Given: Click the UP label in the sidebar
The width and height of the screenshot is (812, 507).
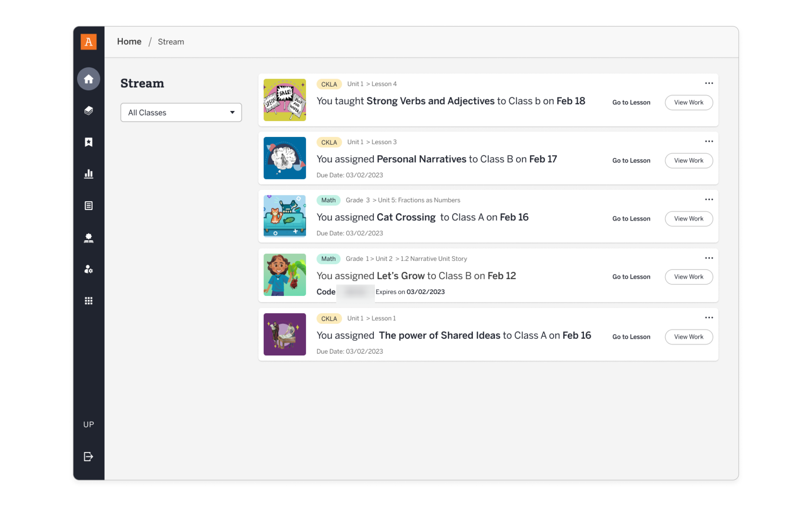Looking at the screenshot, I should coord(88,424).
